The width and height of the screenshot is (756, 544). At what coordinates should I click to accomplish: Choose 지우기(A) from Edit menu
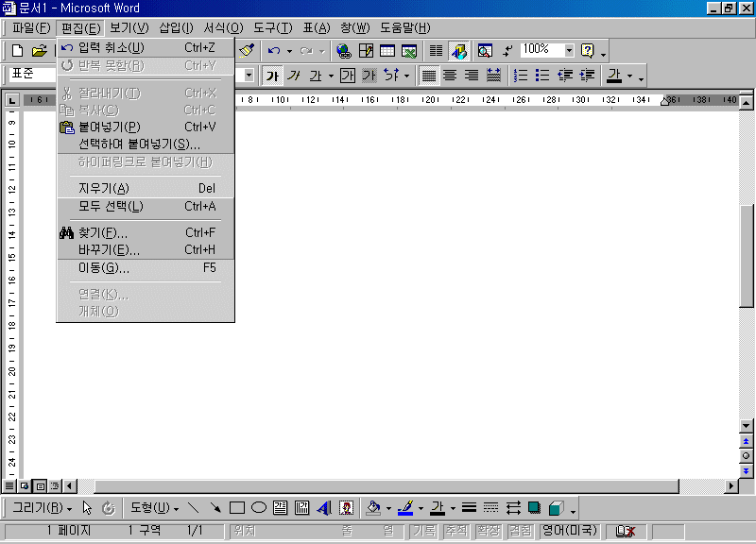click(146, 188)
